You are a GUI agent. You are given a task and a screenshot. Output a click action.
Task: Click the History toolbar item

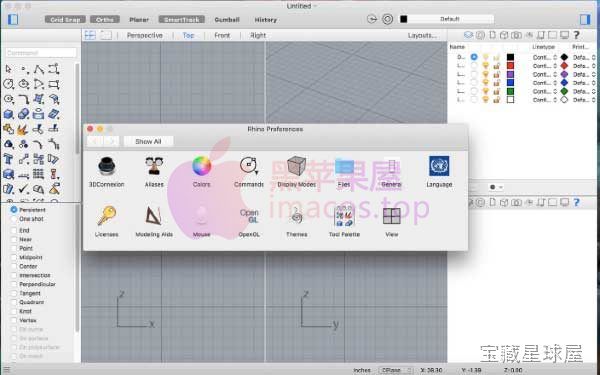coord(266,20)
